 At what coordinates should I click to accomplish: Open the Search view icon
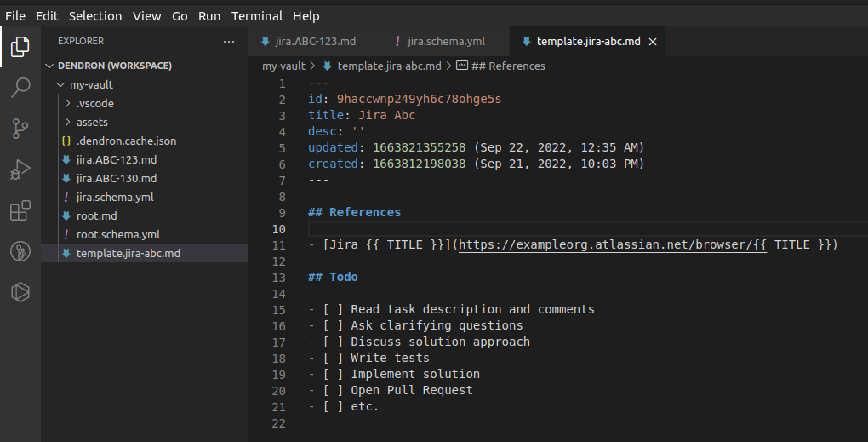20,87
